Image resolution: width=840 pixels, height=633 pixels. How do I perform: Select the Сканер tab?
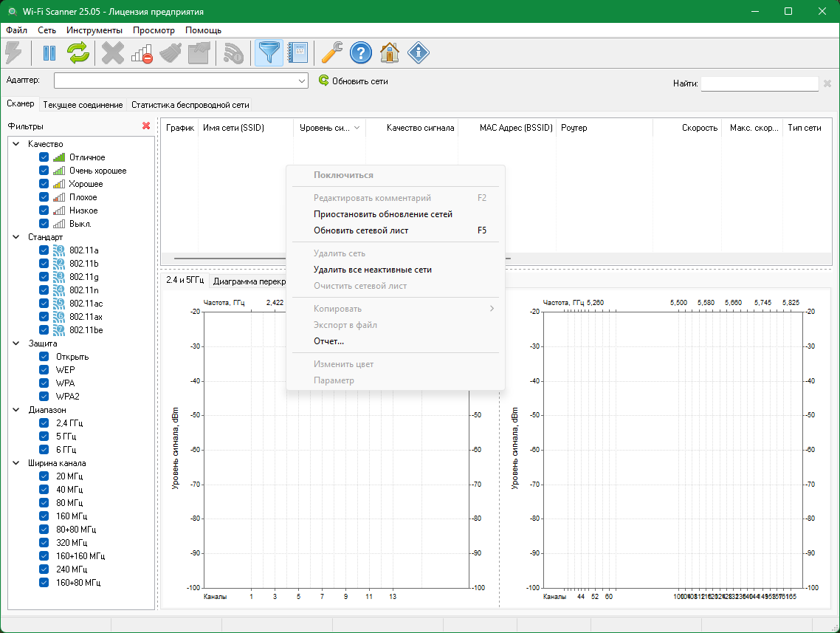[x=21, y=104]
